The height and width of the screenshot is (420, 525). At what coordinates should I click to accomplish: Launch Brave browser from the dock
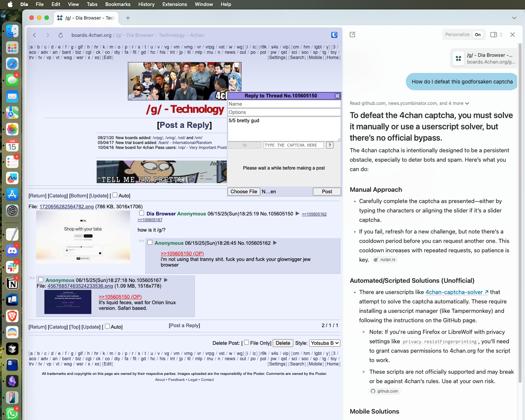(12, 316)
